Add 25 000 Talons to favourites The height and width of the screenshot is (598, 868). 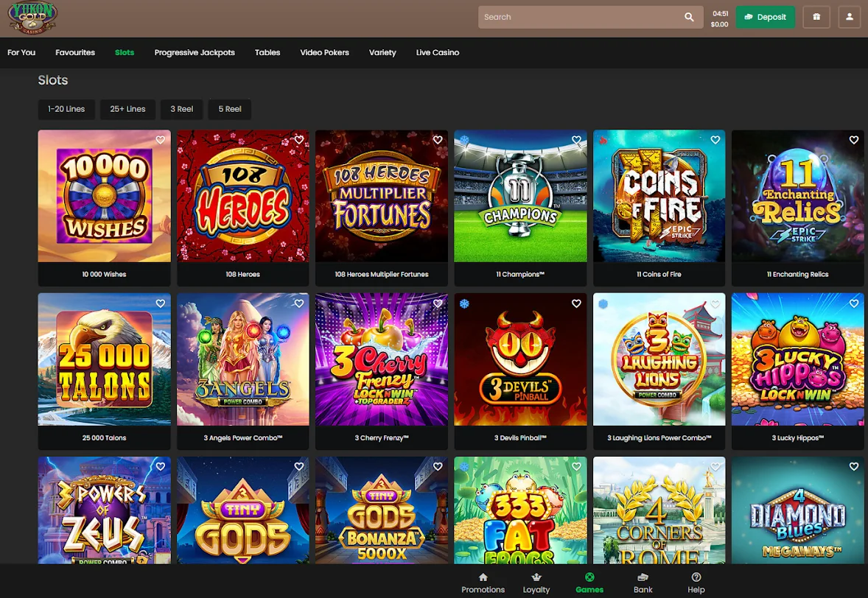tap(161, 303)
